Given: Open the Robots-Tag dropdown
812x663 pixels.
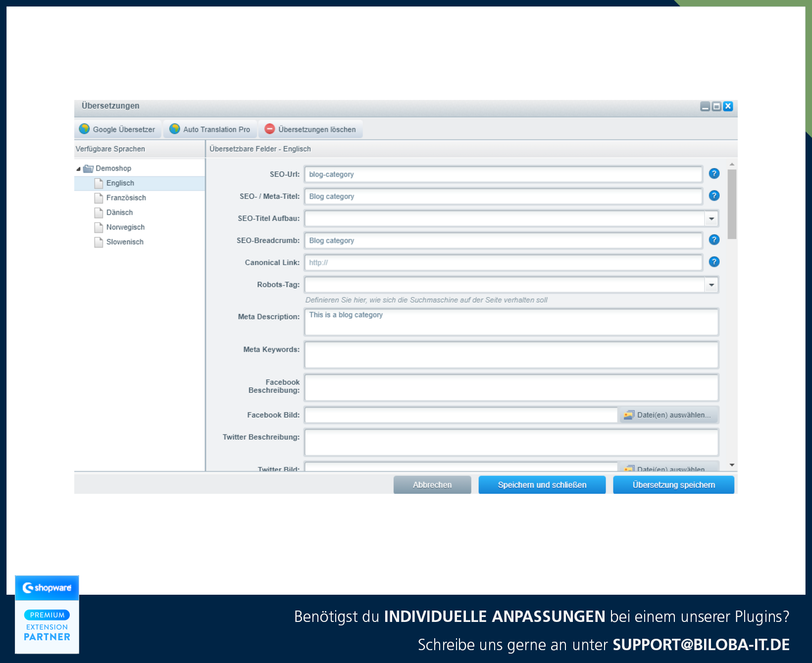Looking at the screenshot, I should click(711, 284).
